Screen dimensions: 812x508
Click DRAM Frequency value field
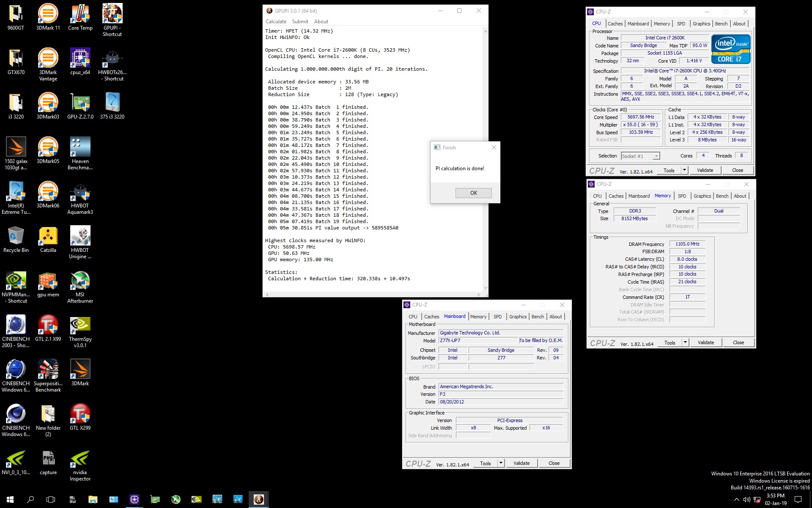coord(687,244)
